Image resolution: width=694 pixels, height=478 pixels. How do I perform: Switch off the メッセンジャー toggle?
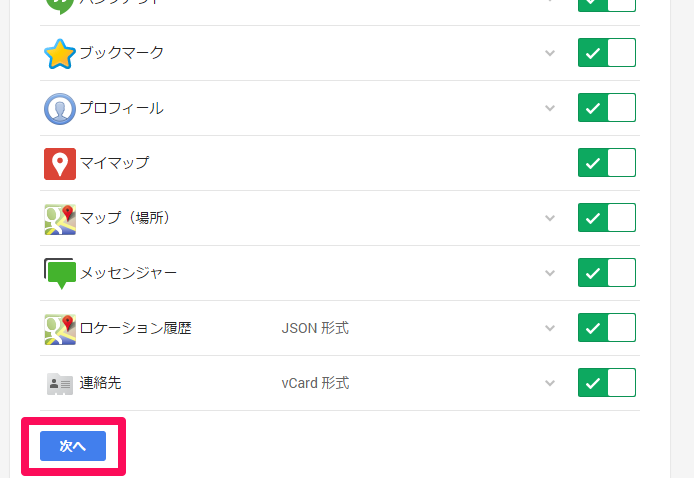(x=606, y=273)
